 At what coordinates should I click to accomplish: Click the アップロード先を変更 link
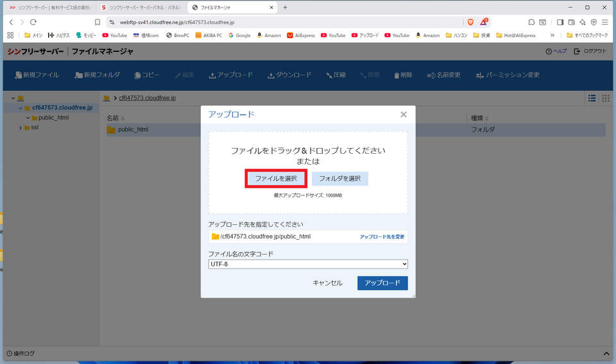tap(382, 236)
